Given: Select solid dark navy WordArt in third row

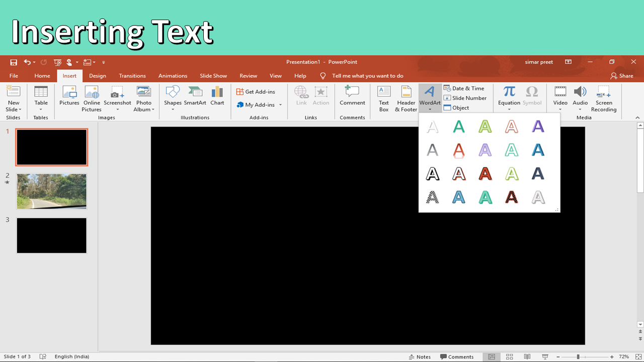Looking at the screenshot, I should (x=538, y=174).
